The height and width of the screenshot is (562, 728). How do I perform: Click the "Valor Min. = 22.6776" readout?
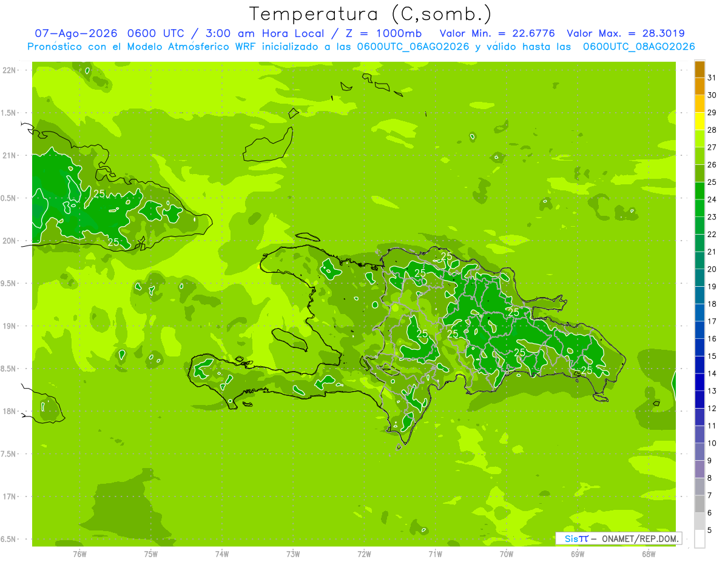pyautogui.click(x=497, y=33)
